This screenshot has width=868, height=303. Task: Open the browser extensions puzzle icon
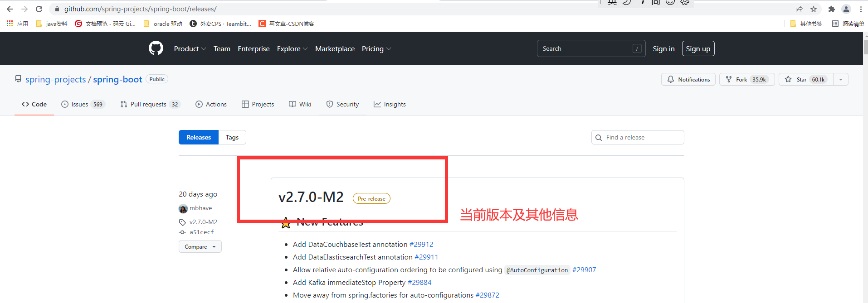click(x=832, y=9)
